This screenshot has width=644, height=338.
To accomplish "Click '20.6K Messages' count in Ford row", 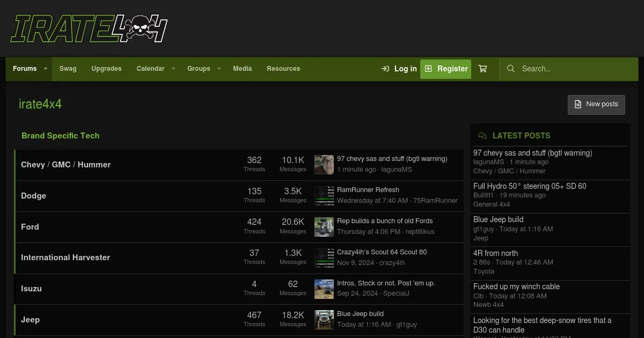I will tap(293, 226).
